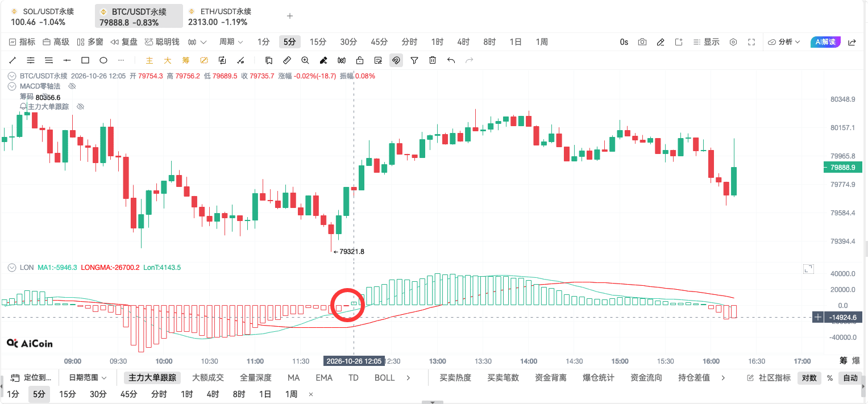This screenshot has height=404, width=868.
Task: Click the orange 筹 chip tool
Action: coord(186,60)
